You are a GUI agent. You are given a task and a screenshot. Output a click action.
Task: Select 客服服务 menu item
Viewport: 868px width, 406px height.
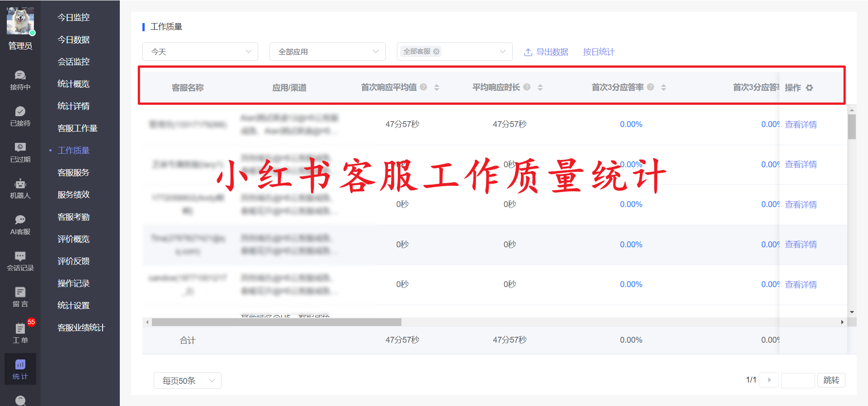(x=74, y=172)
